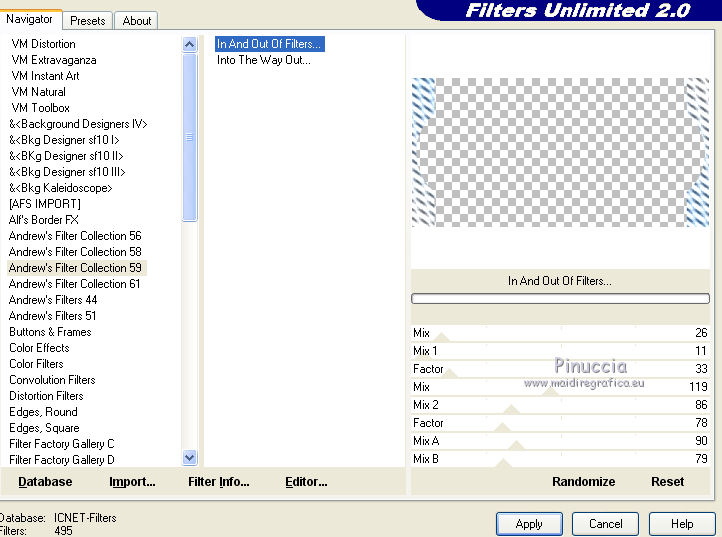The width and height of the screenshot is (722, 537).
Task: Select &<BKg Designer sf10 II> category
Action: [66, 156]
